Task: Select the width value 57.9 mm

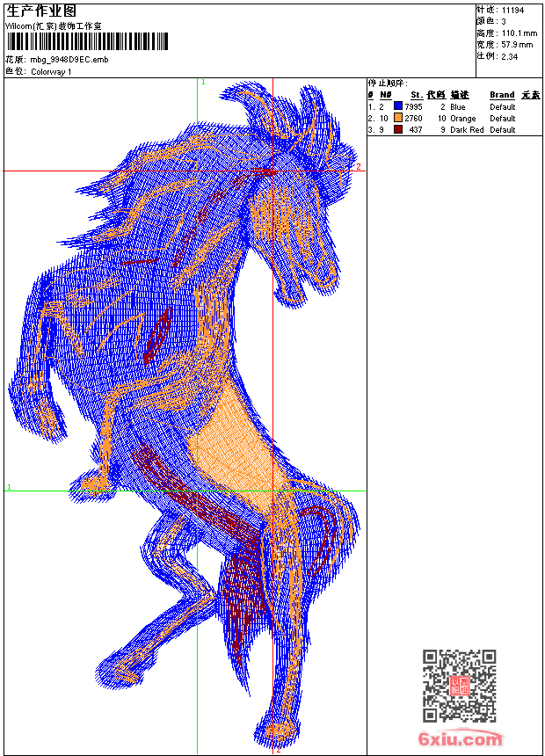Action: point(517,44)
